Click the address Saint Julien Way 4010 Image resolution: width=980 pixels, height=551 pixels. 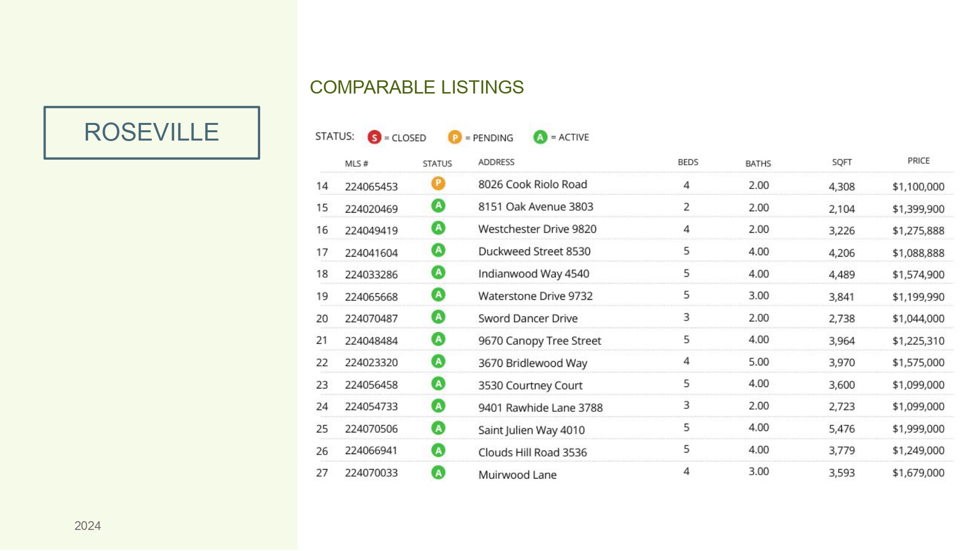[x=532, y=430]
